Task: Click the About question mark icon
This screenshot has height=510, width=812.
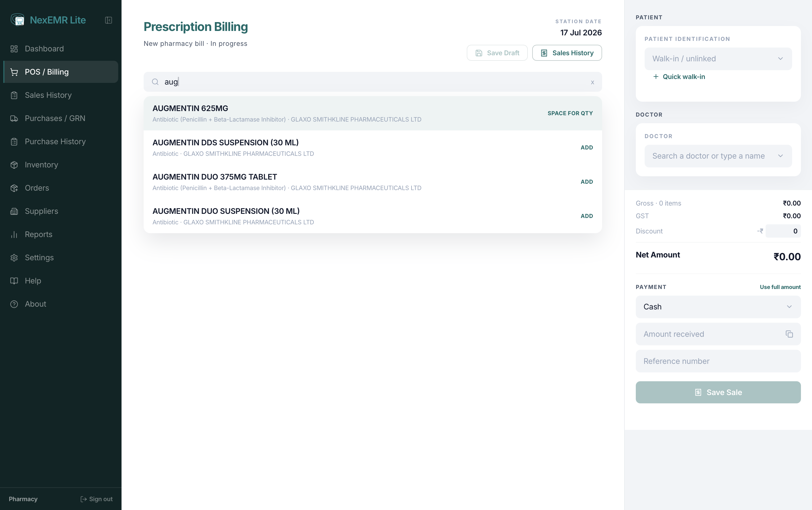Action: [x=14, y=304]
